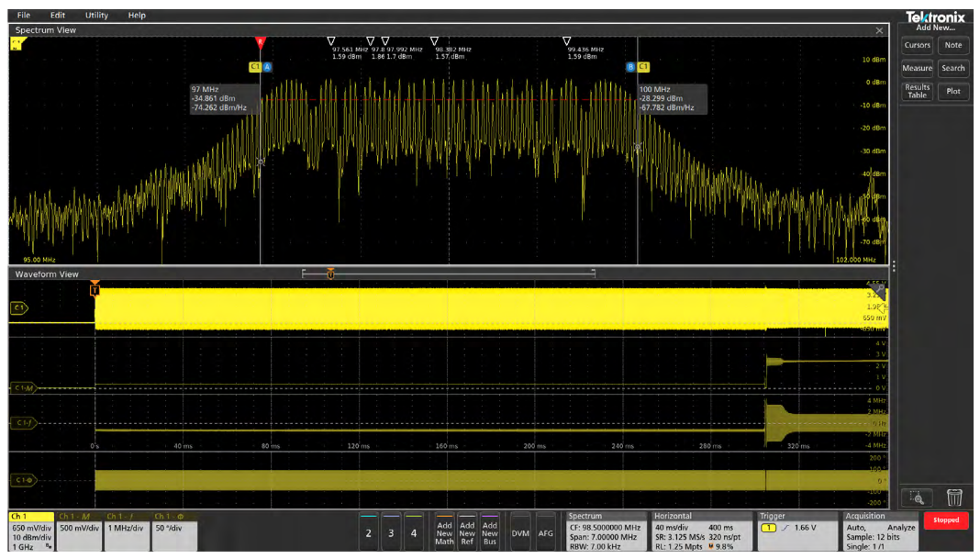Viewport: 980px width, 559px height.
Task: Select the C1-f frequency trace handle
Action: tap(22, 422)
